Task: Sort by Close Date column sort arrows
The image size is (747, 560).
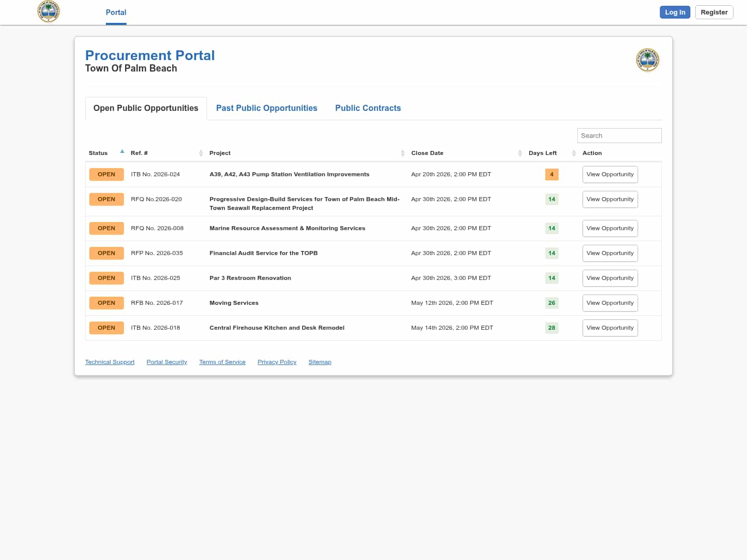Action: tap(520, 153)
